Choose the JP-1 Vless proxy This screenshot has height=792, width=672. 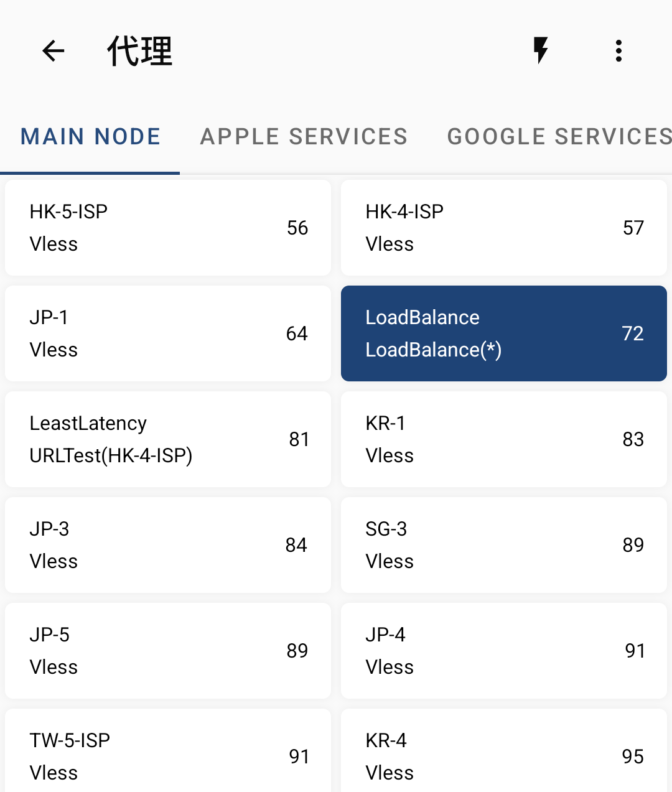click(x=168, y=333)
